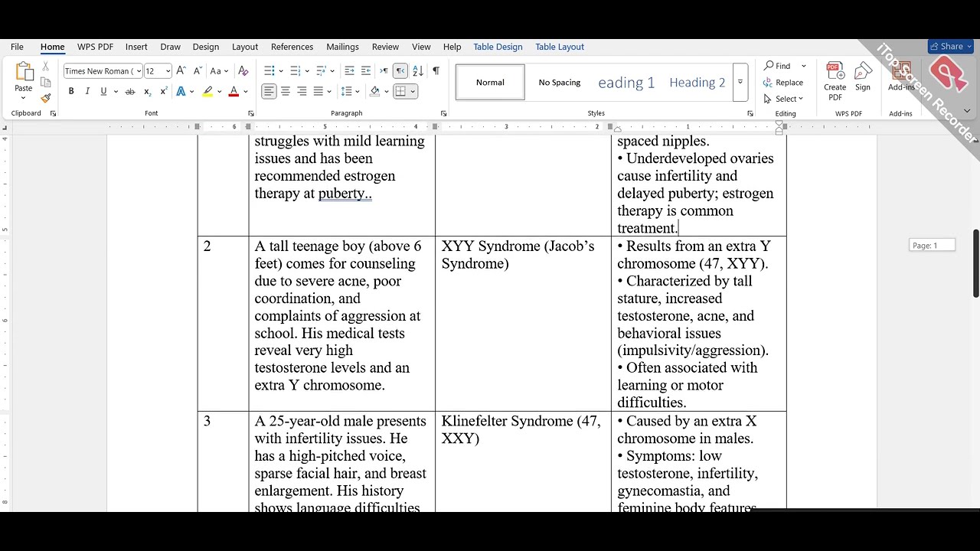
Task: Click the Find button
Action: coord(777,66)
